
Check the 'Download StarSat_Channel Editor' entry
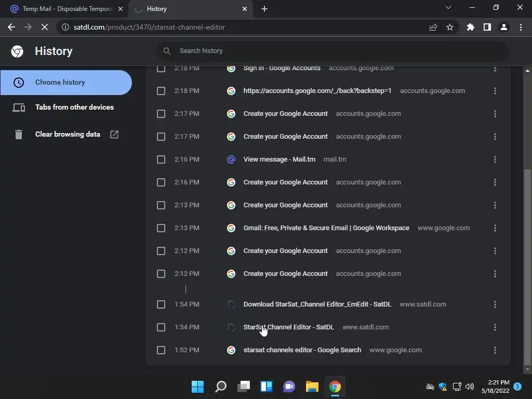click(161, 304)
